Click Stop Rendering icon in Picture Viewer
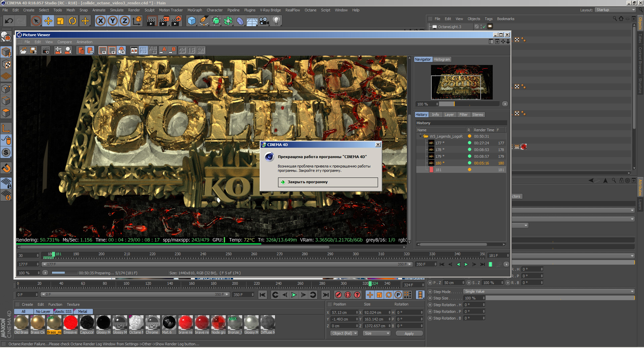The height and width of the screenshot is (348, 644). [46, 51]
